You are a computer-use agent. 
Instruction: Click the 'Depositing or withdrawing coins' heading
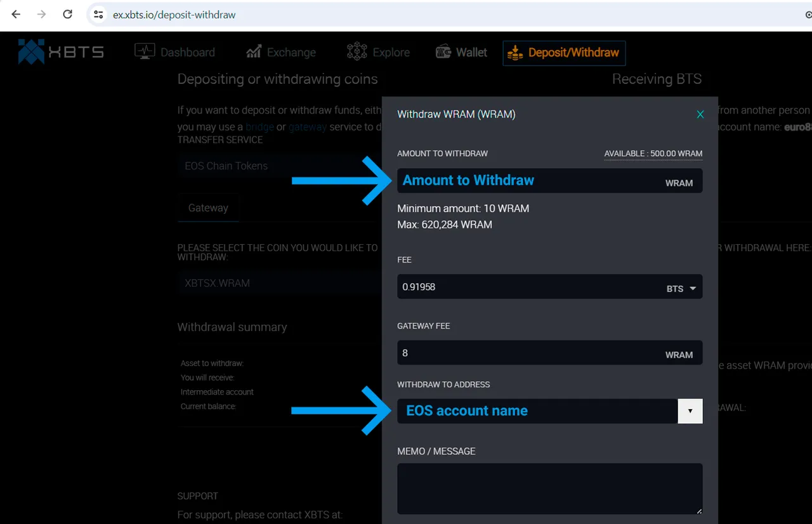coord(277,79)
